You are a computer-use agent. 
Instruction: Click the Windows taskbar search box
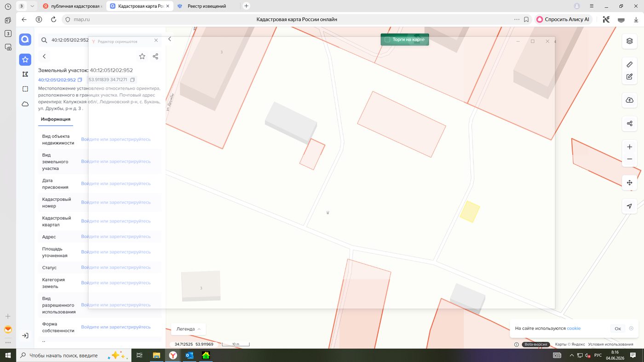tap(74, 355)
